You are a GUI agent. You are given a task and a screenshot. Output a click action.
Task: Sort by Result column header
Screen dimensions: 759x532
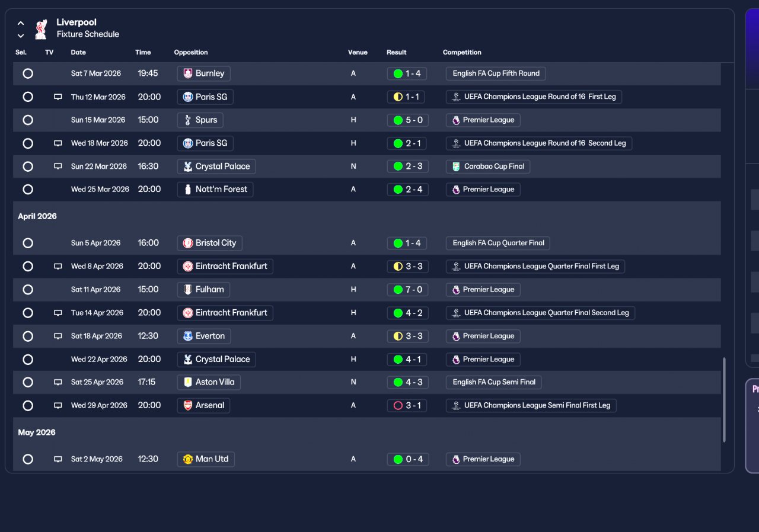397,52
